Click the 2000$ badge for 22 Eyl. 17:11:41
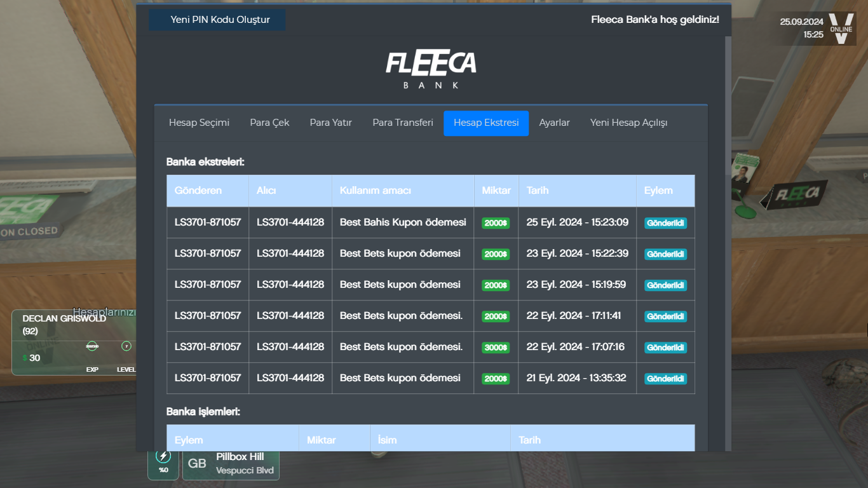The image size is (868, 488). [496, 316]
